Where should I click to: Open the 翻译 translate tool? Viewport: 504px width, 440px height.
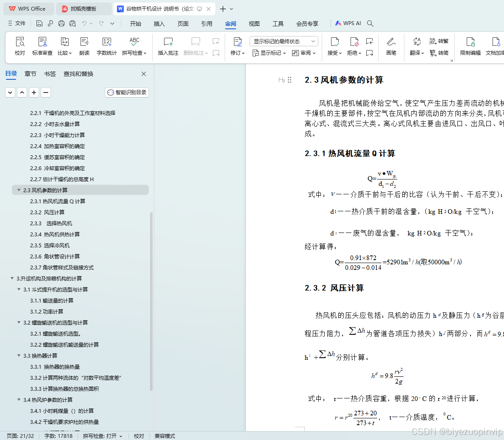(417, 46)
